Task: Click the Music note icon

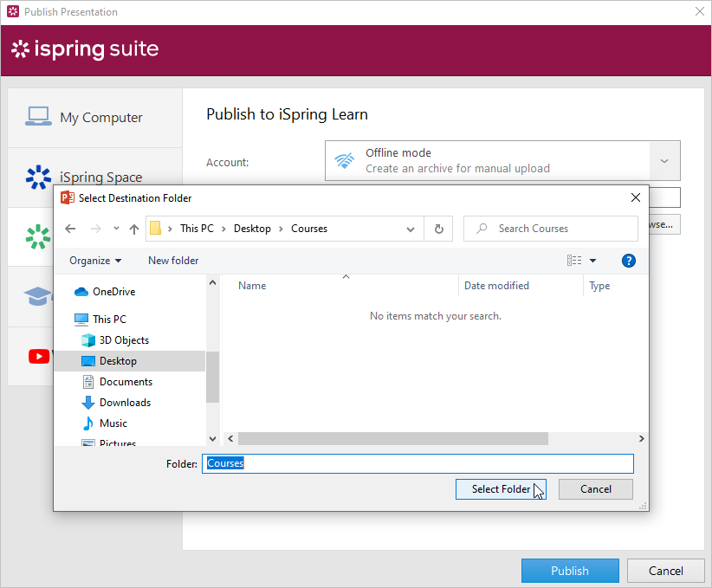Action: [88, 423]
